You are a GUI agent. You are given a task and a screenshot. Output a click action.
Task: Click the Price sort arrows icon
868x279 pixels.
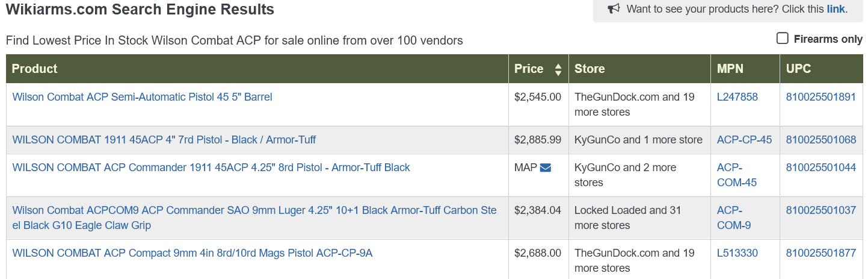(x=558, y=69)
